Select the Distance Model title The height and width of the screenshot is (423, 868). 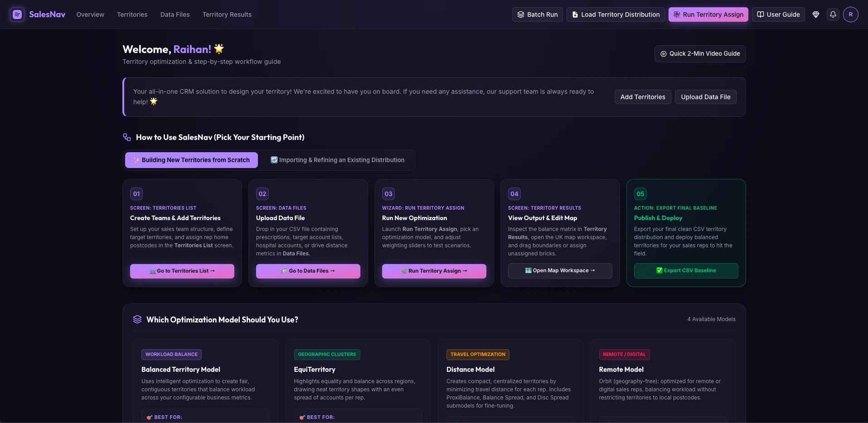[470, 370]
